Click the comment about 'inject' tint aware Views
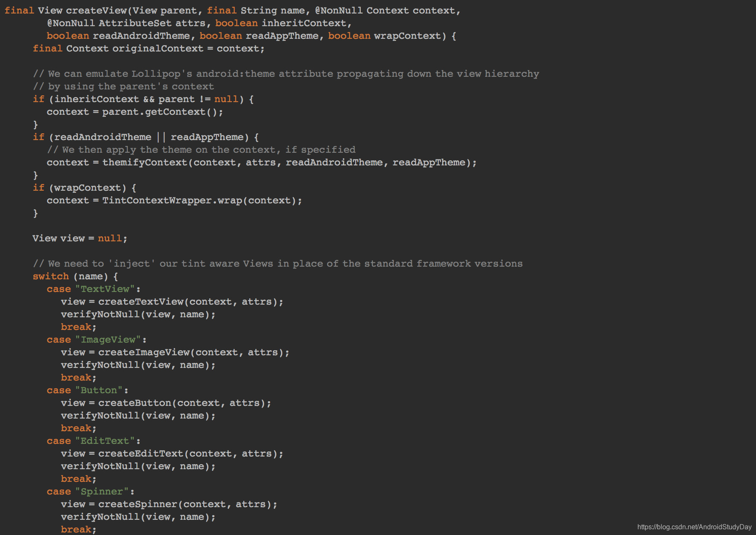Screen dimensions: 756x535 coord(278,264)
